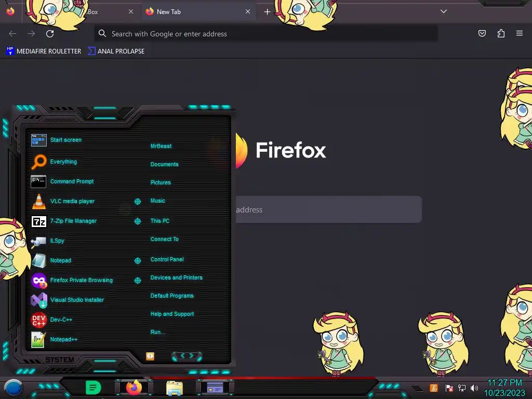The image size is (532, 399).
Task: Open 7-Zip File Manager icon
Action: pyautogui.click(x=38, y=221)
